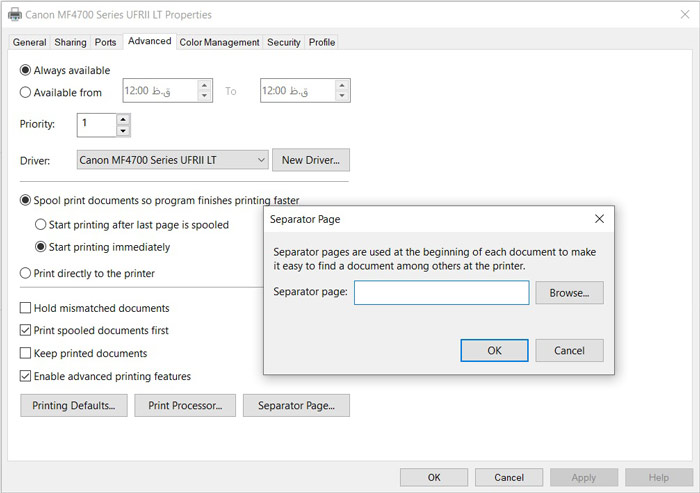Open the Driver dropdown list
Screen dimensions: 700x493
(172, 160)
